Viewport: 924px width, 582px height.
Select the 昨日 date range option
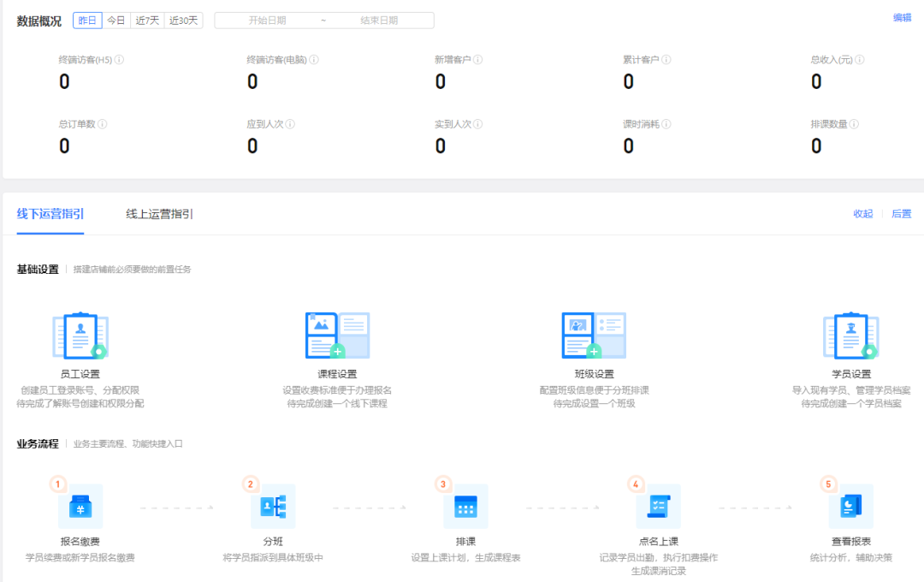87,21
